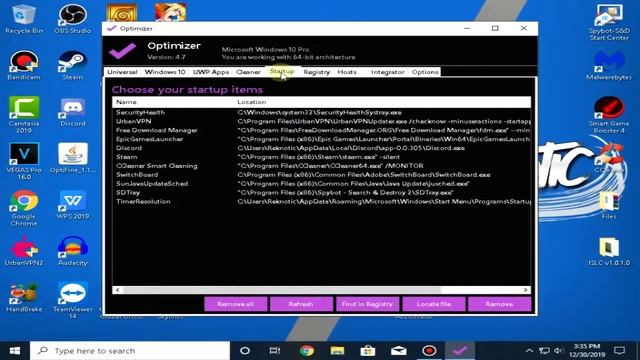The image size is (640, 360).
Task: Launch Malwarebytes desktop shortcut
Action: pos(609,65)
